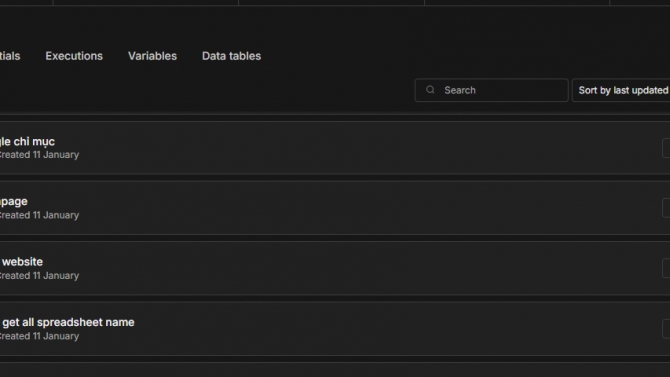Viewport: 670px width, 377px height.
Task: Click the Search workflows input field
Action: click(491, 90)
